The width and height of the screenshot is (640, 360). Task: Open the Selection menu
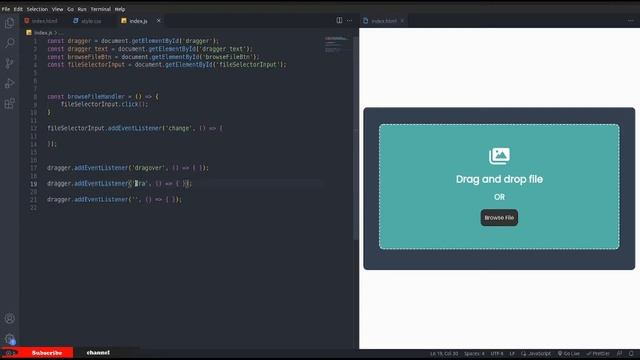pos(37,9)
